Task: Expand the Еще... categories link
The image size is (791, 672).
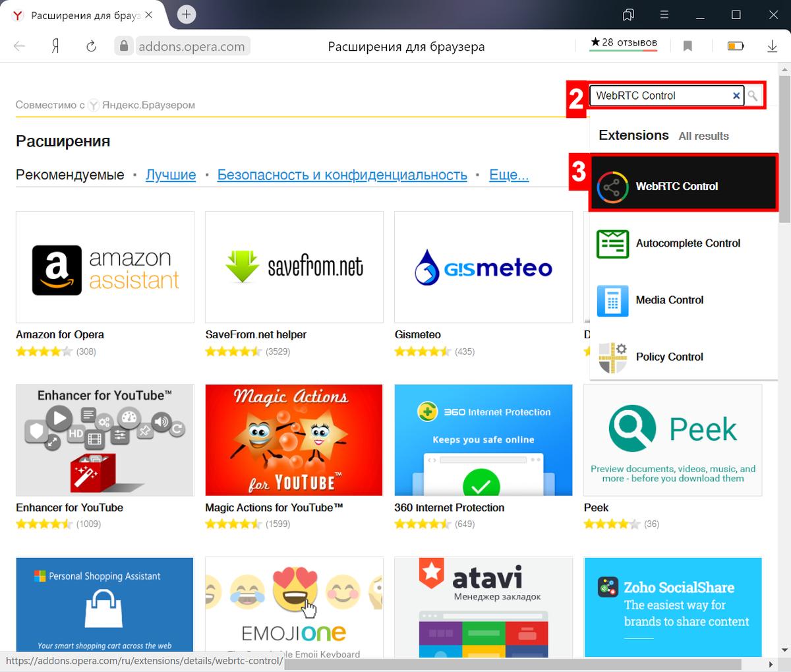Action: click(509, 175)
